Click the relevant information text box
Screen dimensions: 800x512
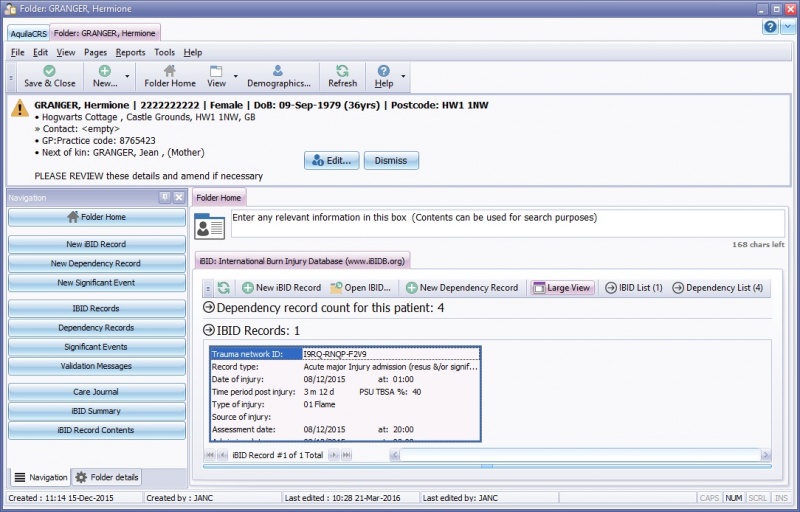[506, 223]
